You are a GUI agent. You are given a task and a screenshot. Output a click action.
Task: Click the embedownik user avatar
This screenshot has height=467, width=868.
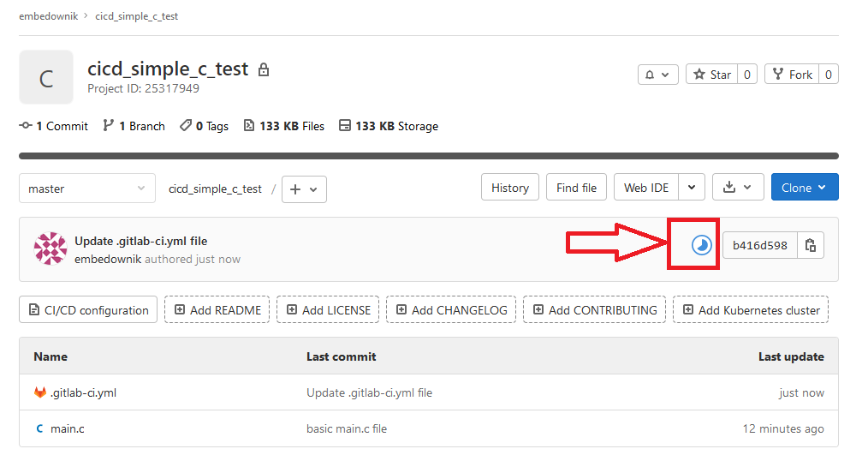pos(50,248)
